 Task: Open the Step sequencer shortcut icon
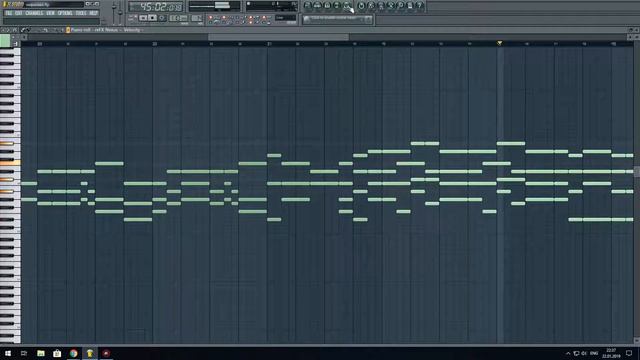pos(318,6)
